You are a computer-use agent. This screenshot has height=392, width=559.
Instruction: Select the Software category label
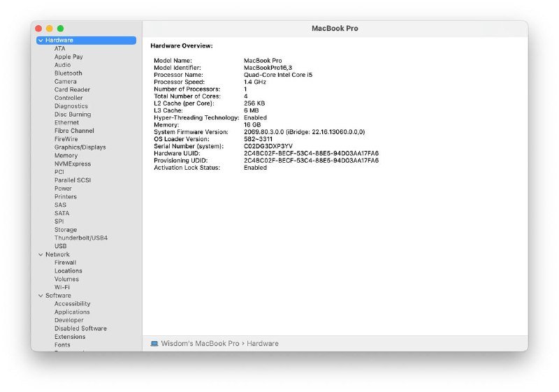[x=58, y=296]
